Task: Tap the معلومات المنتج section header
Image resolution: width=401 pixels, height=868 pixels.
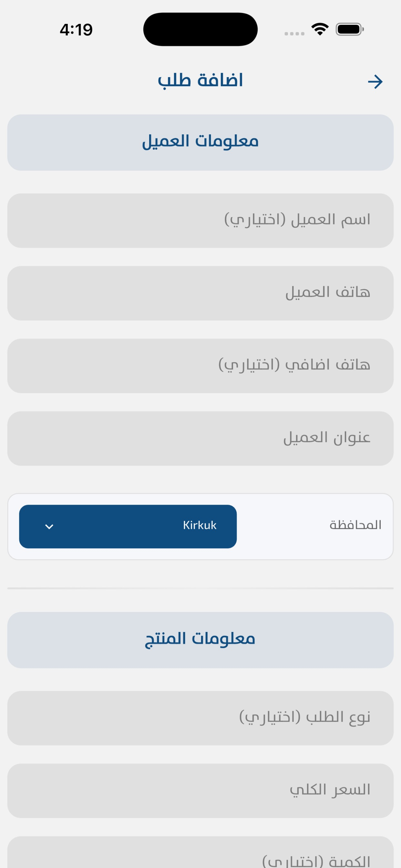Action: (200, 640)
